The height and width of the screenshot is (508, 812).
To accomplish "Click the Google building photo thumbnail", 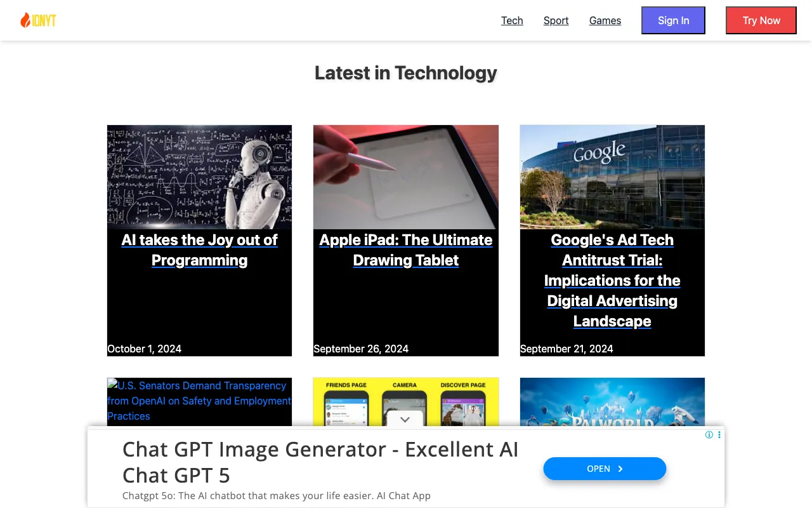I will [612, 177].
